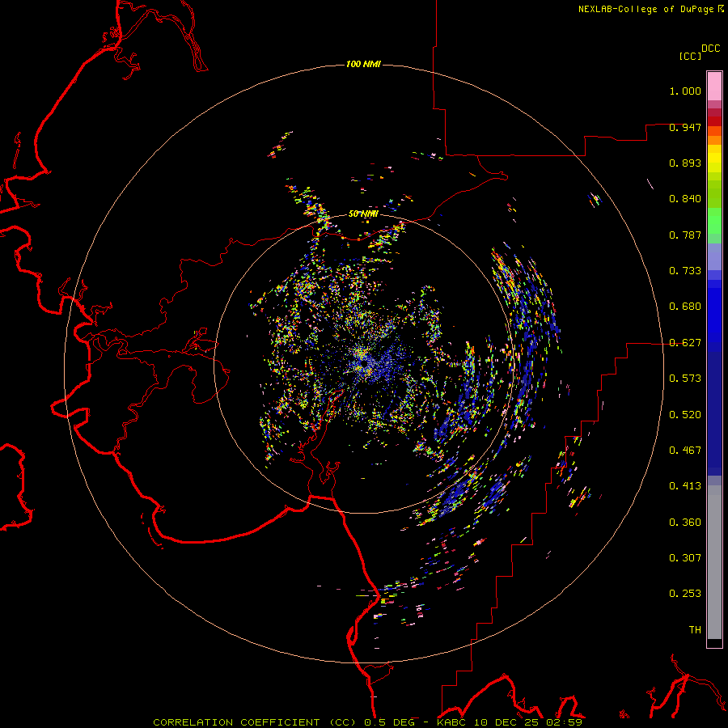Screen dimensions: 728x728
Task: Click the bright green segment of color bar
Action: [714, 221]
